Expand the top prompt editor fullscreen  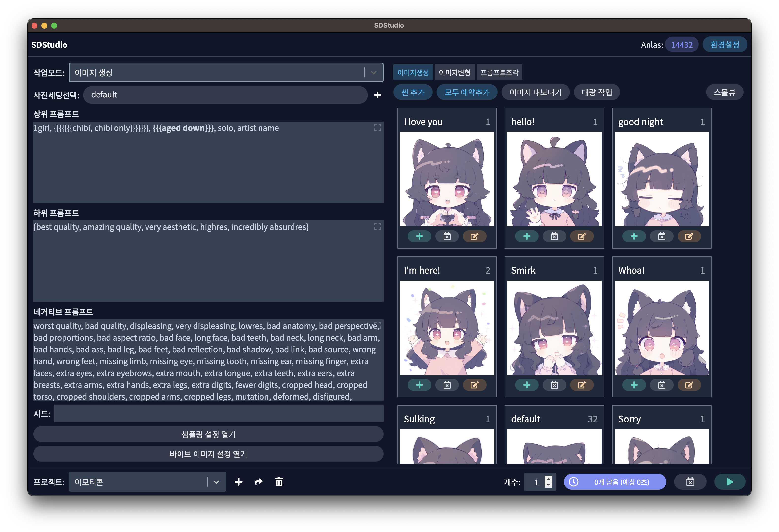click(x=377, y=127)
